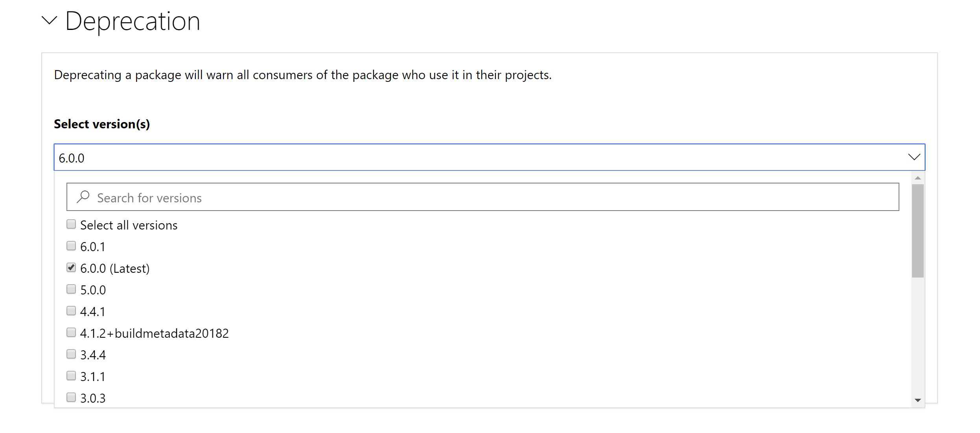
Task: Check version 6.0.1
Action: pos(71,246)
